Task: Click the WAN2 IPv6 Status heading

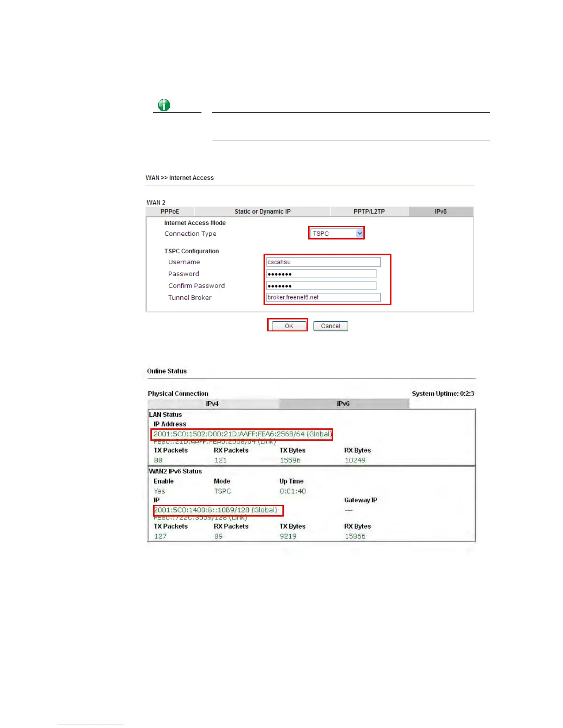Action: (x=175, y=471)
